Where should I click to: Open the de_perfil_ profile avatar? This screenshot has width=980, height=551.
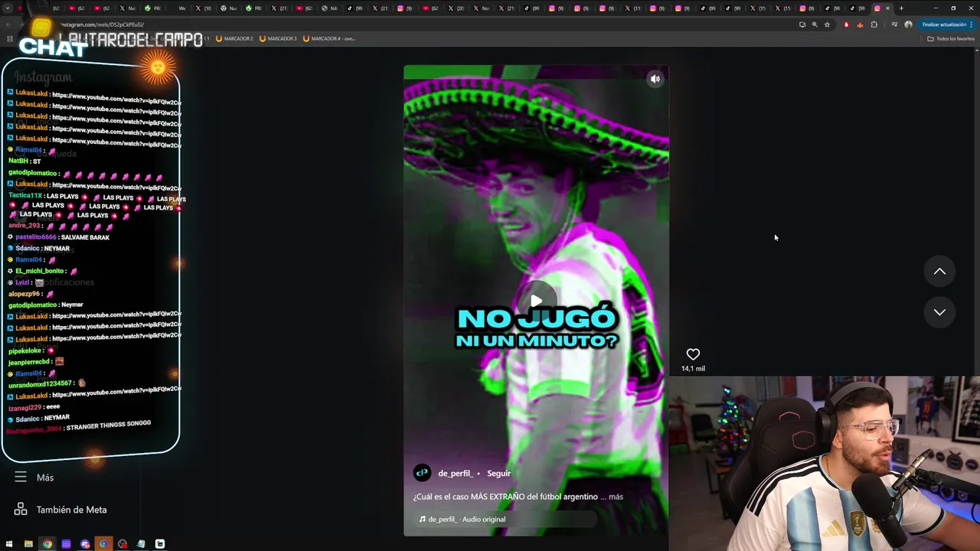(422, 473)
